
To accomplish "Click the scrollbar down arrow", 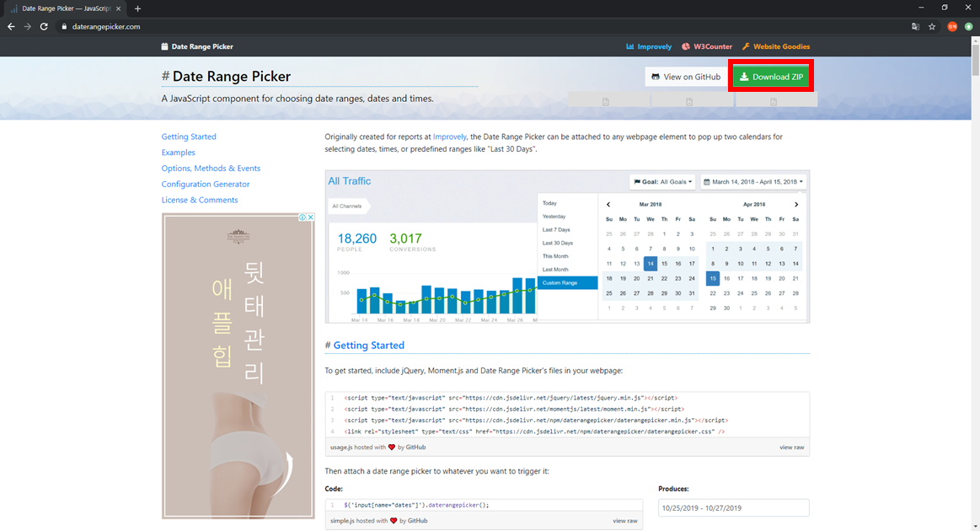I will tap(975, 527).
